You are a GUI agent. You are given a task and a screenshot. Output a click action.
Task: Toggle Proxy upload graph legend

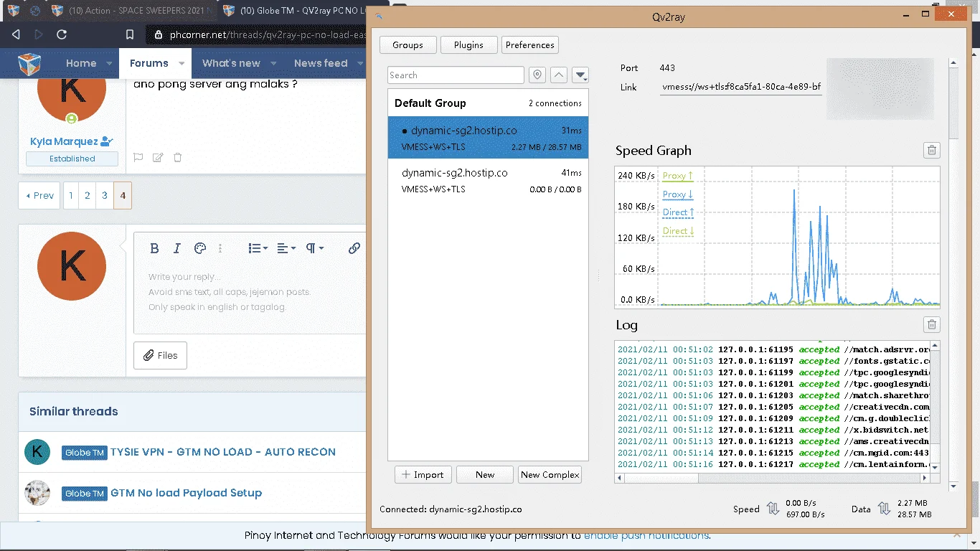678,176
